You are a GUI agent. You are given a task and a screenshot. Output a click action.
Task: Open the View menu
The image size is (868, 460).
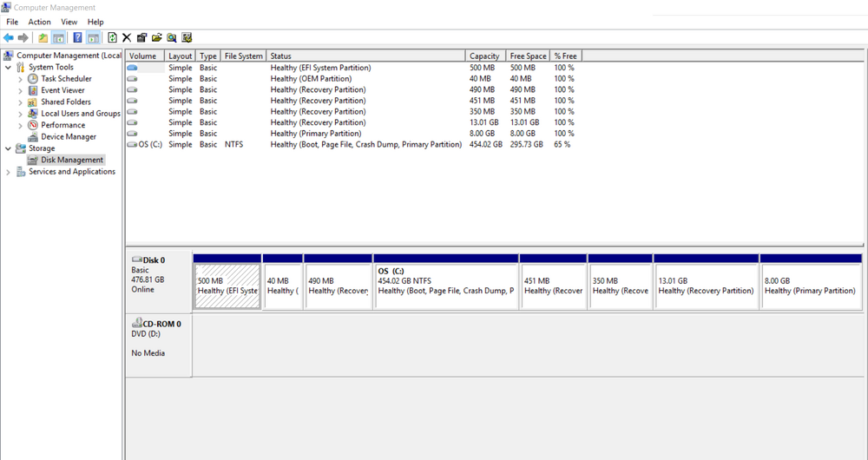coord(69,23)
